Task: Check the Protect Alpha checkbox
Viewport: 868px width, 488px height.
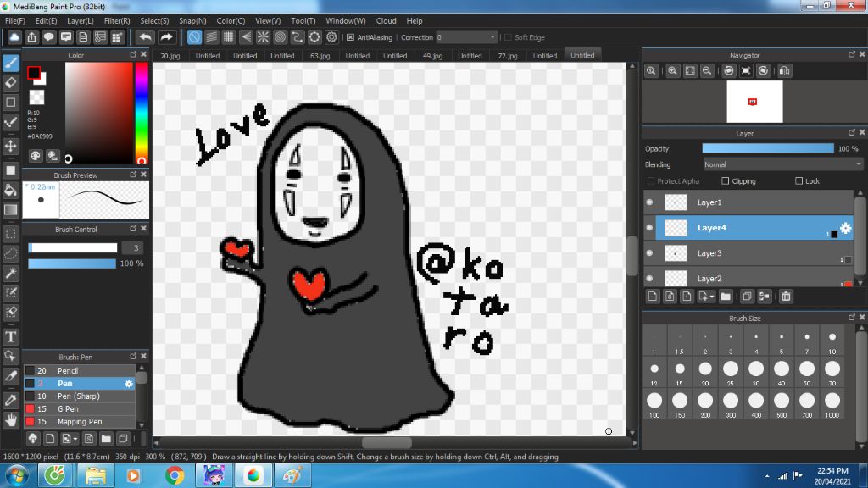Action: coord(651,181)
